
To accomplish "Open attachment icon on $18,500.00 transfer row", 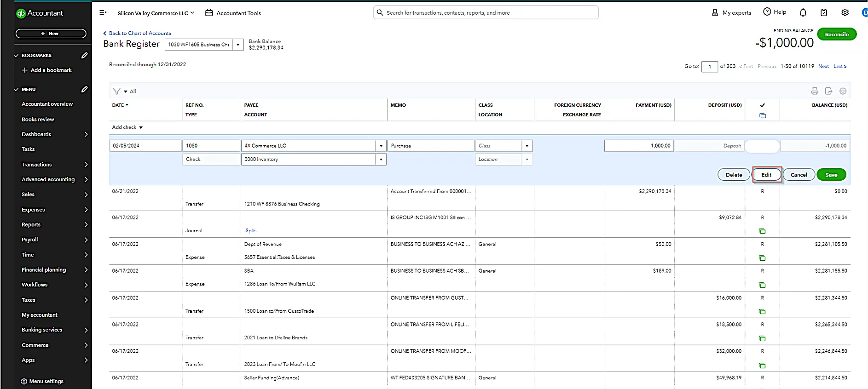I will [762, 338].
